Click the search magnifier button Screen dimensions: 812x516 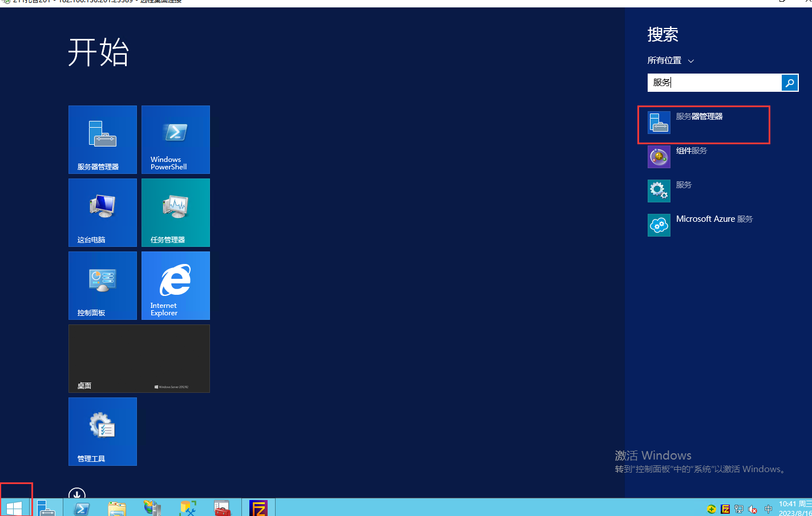789,83
